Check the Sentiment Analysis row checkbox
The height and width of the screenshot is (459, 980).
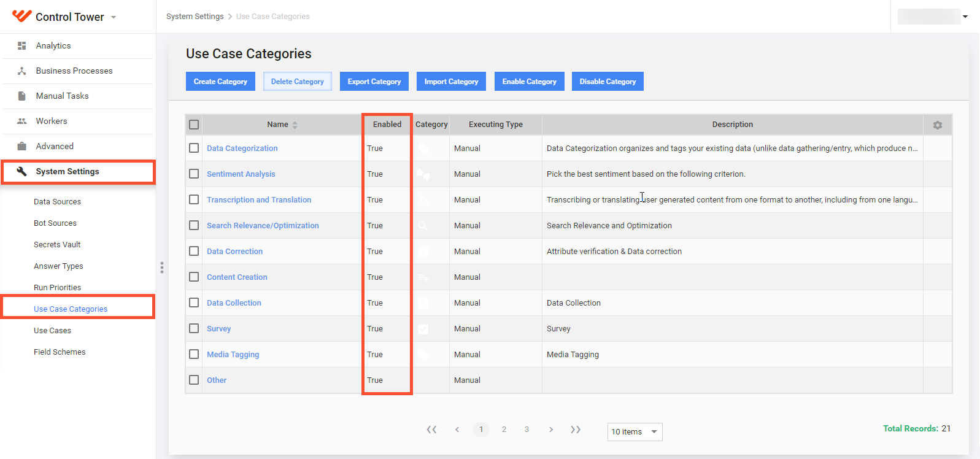[194, 174]
